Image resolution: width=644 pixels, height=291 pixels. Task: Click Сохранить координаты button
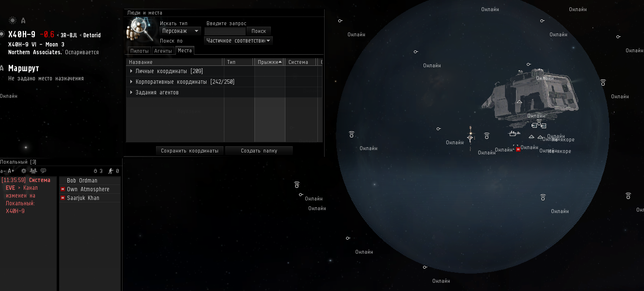[x=190, y=151]
